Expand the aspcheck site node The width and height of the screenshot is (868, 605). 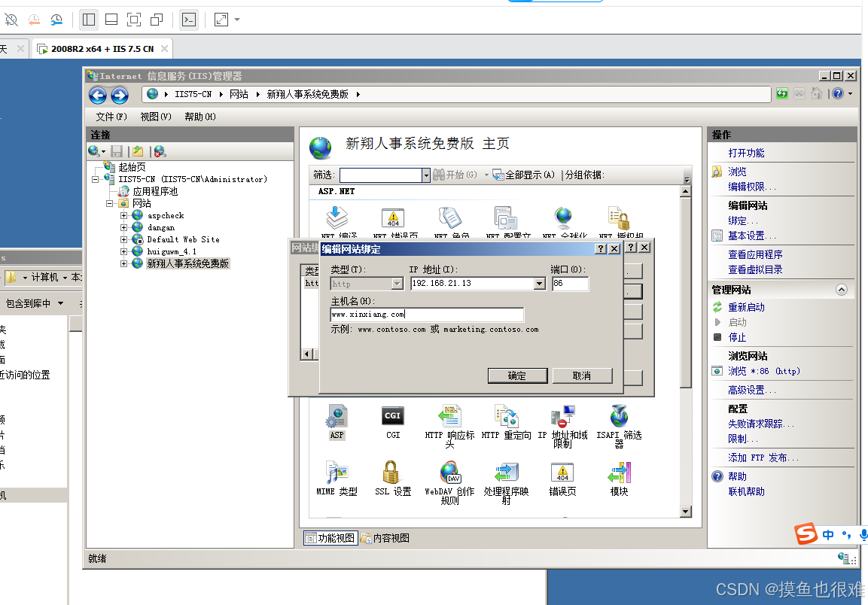123,215
